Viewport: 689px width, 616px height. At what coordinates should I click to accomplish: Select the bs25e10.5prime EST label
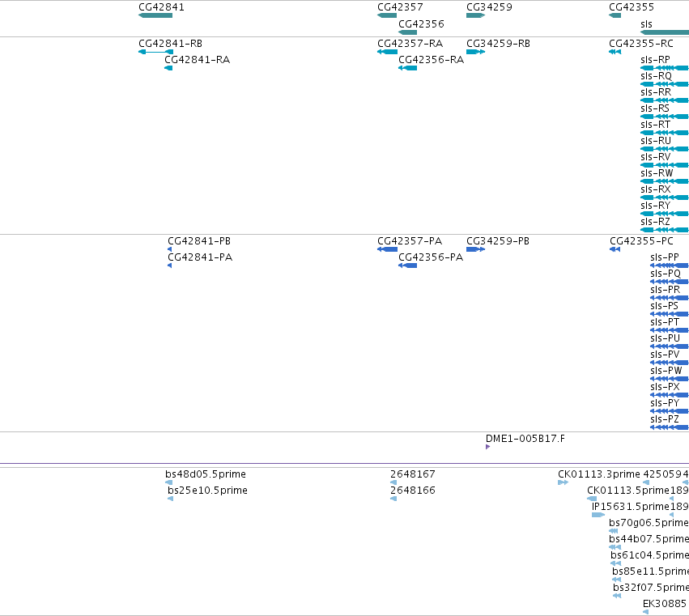click(207, 491)
